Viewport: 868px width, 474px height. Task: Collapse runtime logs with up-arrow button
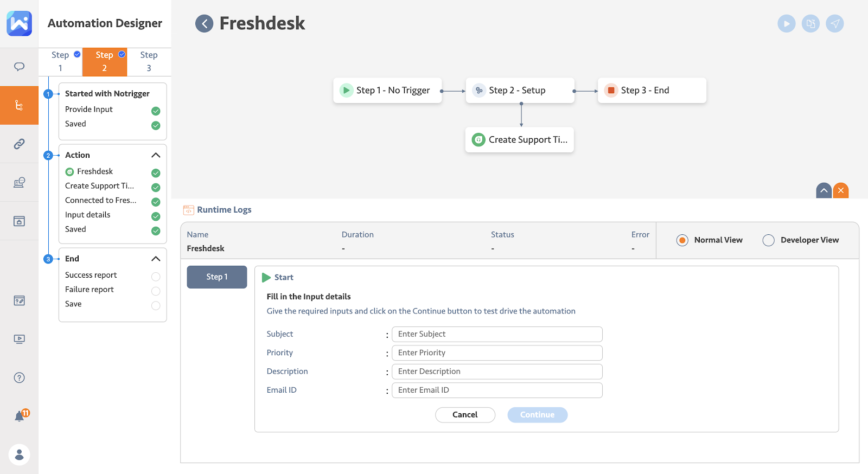pyautogui.click(x=824, y=190)
